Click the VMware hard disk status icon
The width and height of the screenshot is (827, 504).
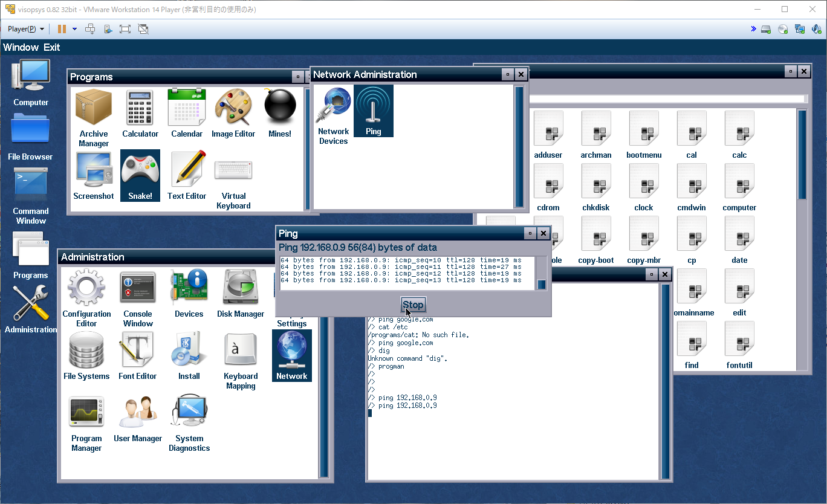click(766, 28)
